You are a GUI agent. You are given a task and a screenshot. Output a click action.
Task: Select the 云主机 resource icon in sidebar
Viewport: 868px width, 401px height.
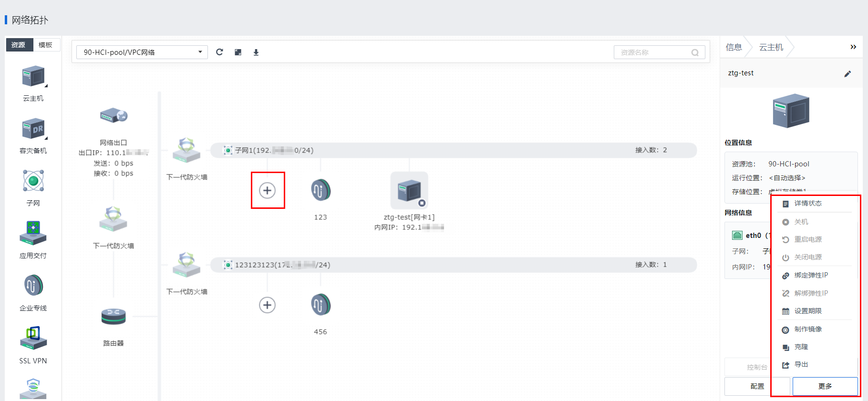(33, 77)
